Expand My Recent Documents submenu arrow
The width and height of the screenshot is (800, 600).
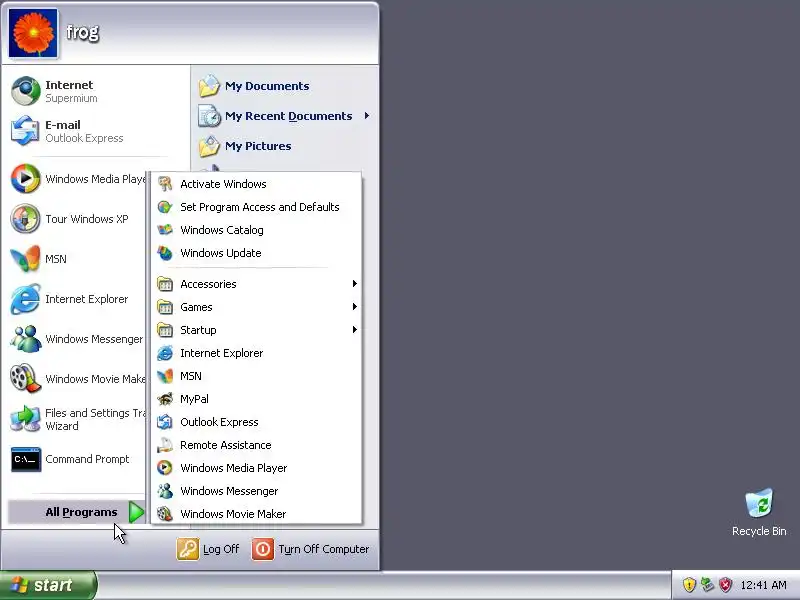pyautogui.click(x=367, y=116)
